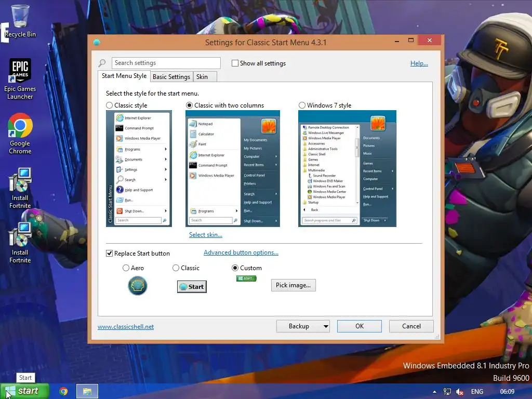Click the Classic Shell icon in title bar
Viewport: 532px width, 399px height.
tap(97, 42)
